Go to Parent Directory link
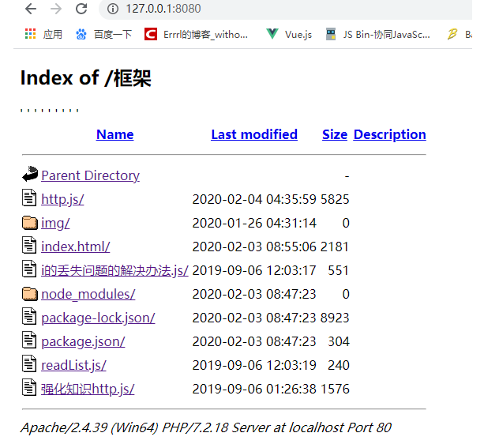This screenshot has width=484, height=448. tap(91, 175)
